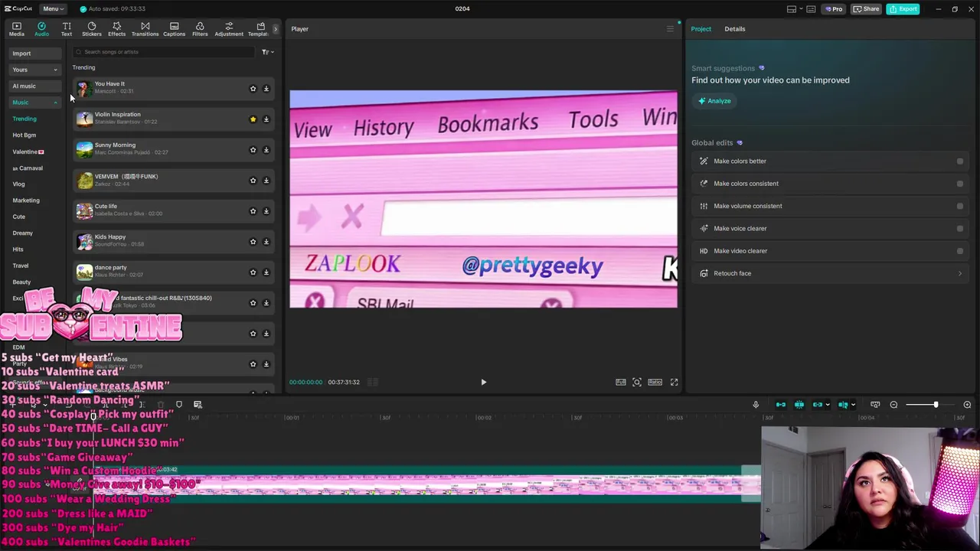980x551 pixels.
Task: Open linkage options dropdown arrow
Action: [828, 405]
